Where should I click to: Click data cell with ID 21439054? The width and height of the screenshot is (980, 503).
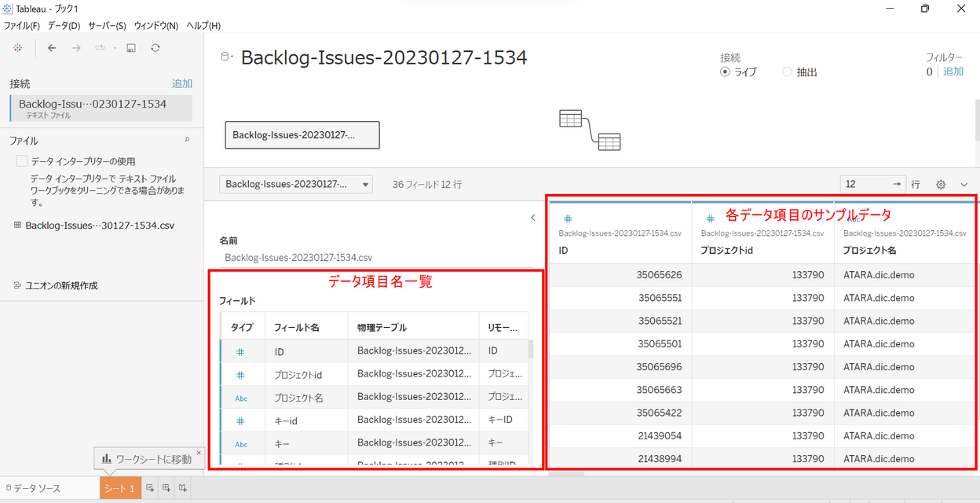coord(620,435)
